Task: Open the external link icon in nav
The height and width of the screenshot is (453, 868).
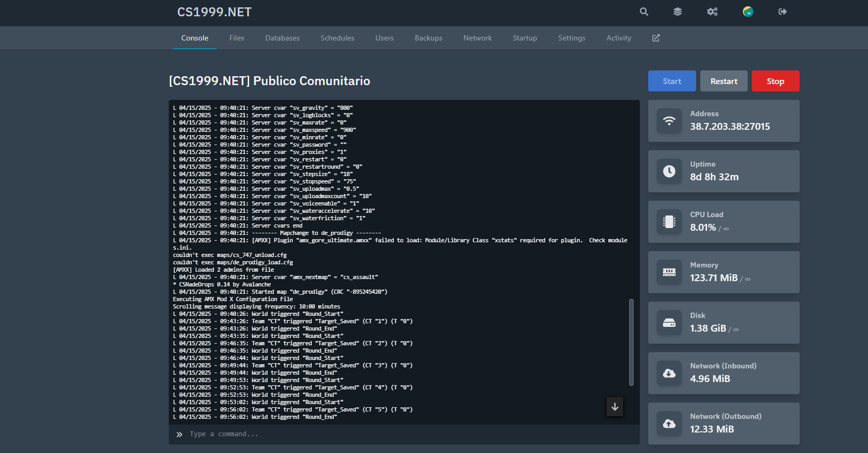Action: tap(656, 38)
